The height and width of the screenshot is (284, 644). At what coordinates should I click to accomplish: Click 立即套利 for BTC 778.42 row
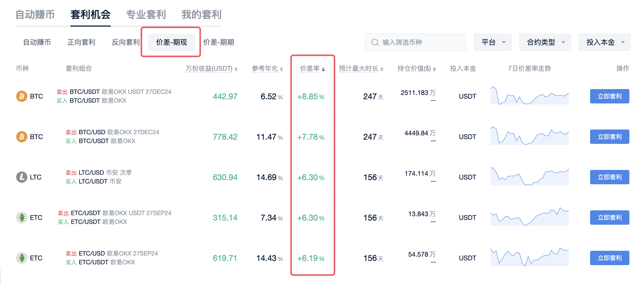pos(610,137)
